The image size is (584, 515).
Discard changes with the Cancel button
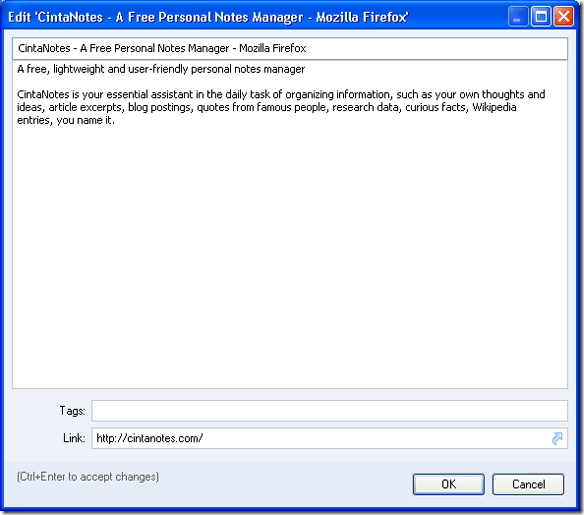(528, 484)
